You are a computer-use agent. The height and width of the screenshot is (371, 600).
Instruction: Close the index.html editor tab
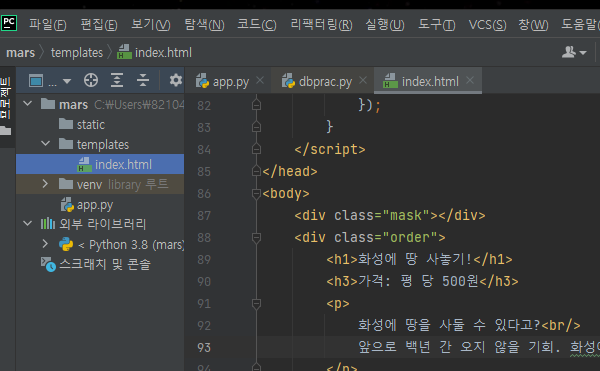click(x=470, y=80)
